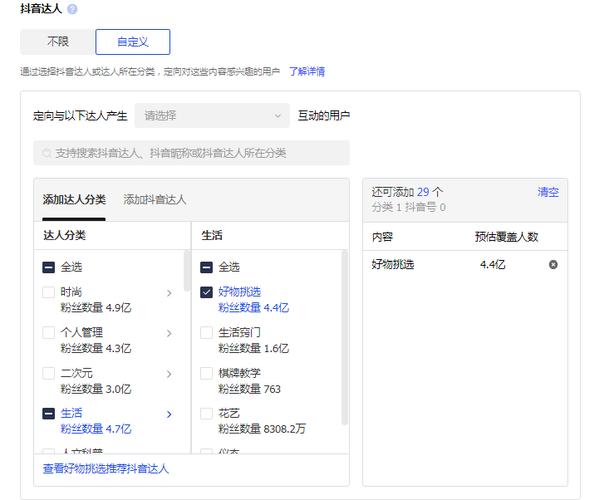Click the 生活窍门 label
Screen dimensions: 614x500
point(239,332)
